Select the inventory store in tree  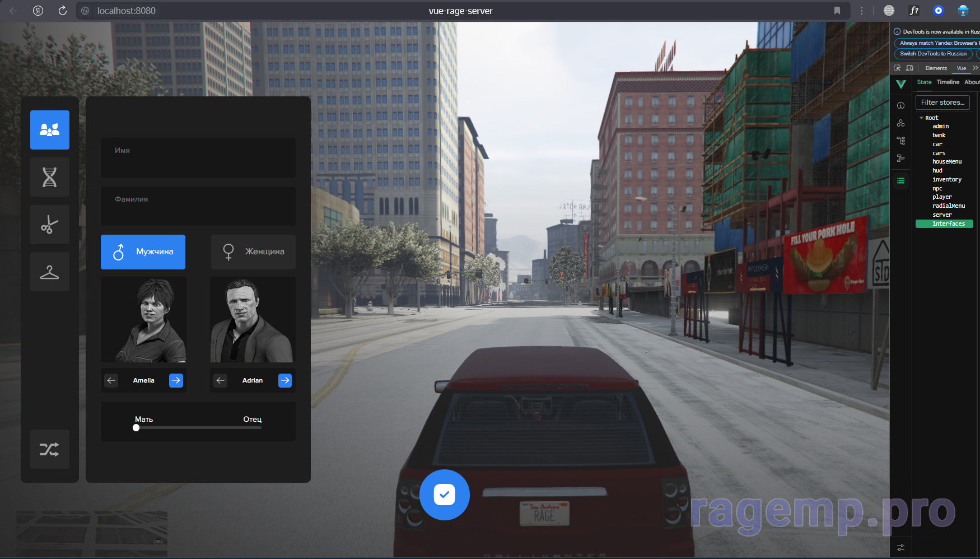click(x=946, y=180)
